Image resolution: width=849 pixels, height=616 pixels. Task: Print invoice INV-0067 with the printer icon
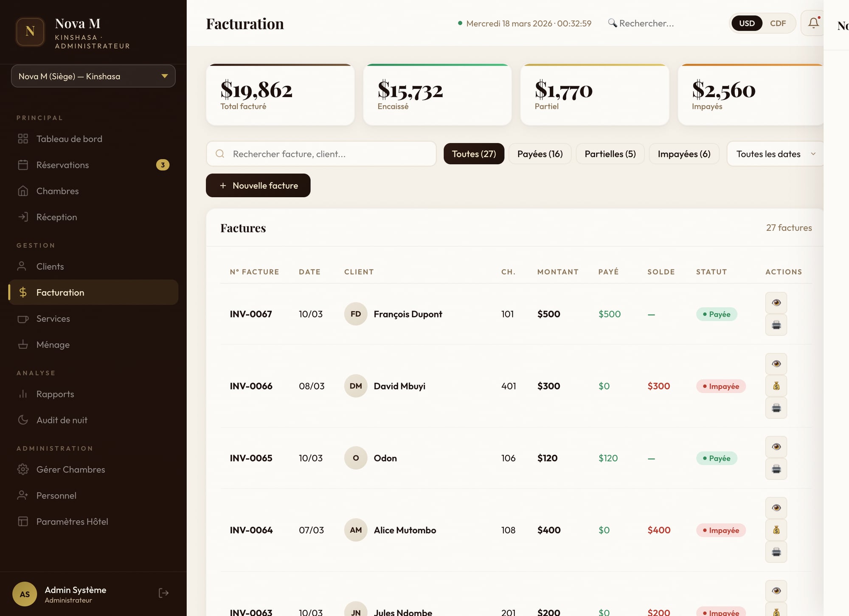776,325
